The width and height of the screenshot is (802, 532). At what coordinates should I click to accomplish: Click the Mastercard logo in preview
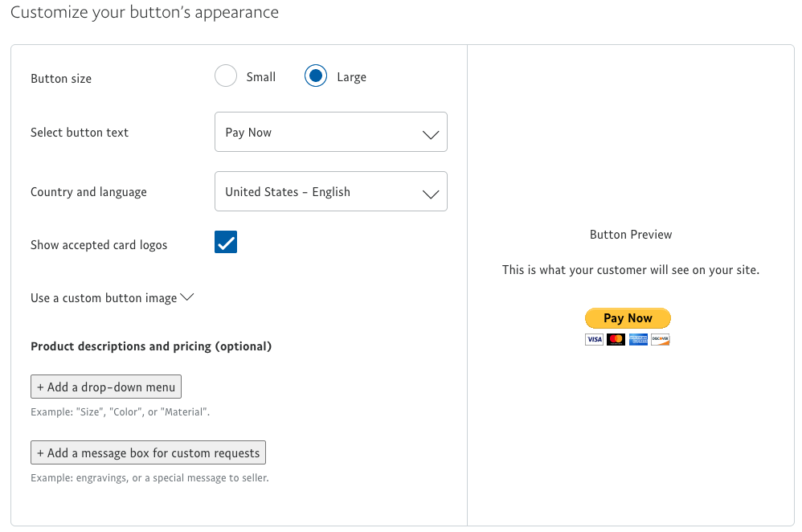coord(616,340)
